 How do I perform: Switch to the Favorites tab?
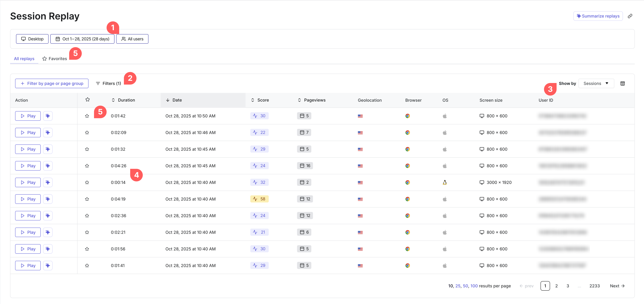(x=55, y=59)
